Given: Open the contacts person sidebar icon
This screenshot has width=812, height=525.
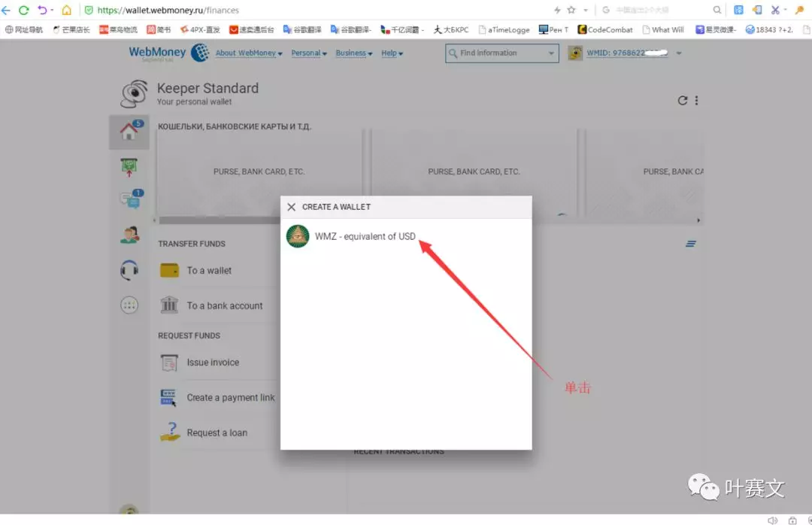Looking at the screenshot, I should tap(129, 235).
